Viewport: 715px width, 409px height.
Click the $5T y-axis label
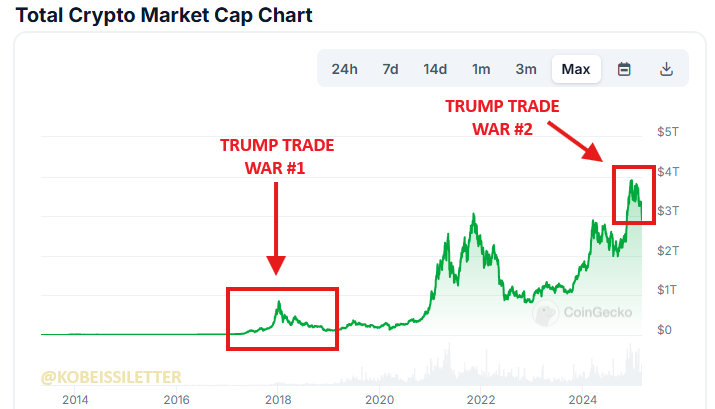[x=668, y=132]
